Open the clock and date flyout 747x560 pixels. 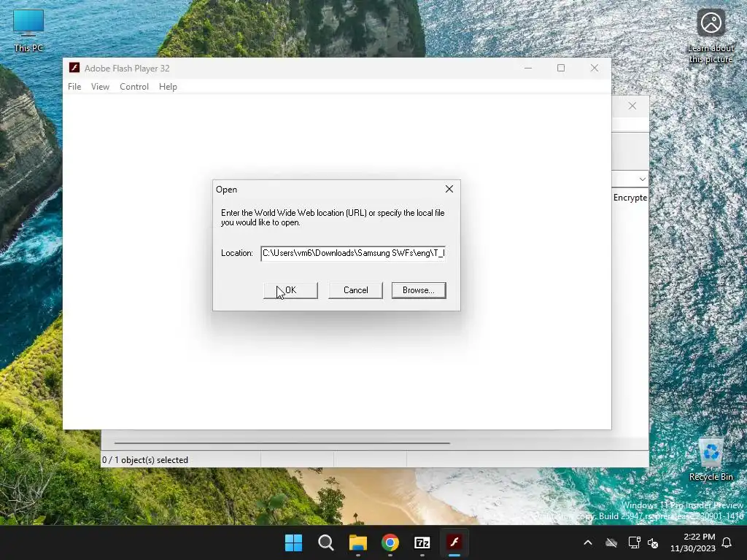[693, 542]
